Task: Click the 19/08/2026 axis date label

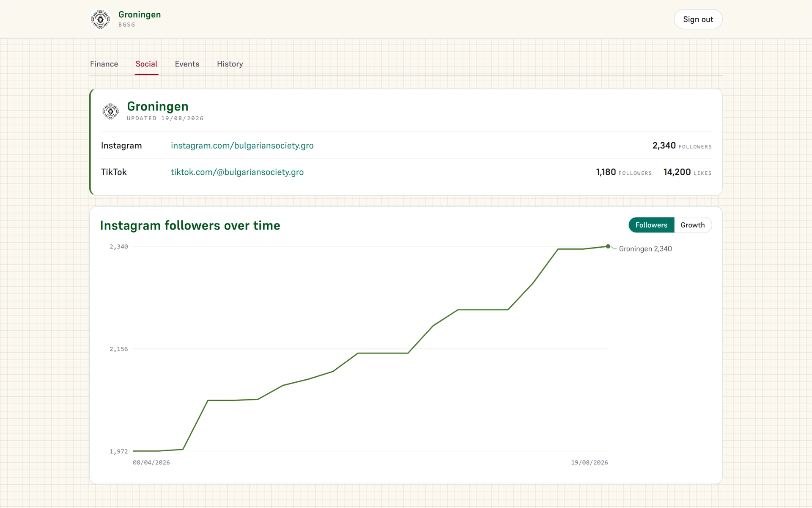Action: pos(590,463)
